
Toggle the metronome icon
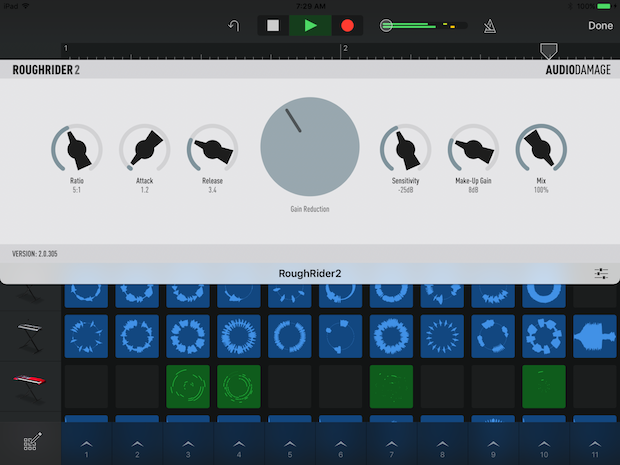490,26
